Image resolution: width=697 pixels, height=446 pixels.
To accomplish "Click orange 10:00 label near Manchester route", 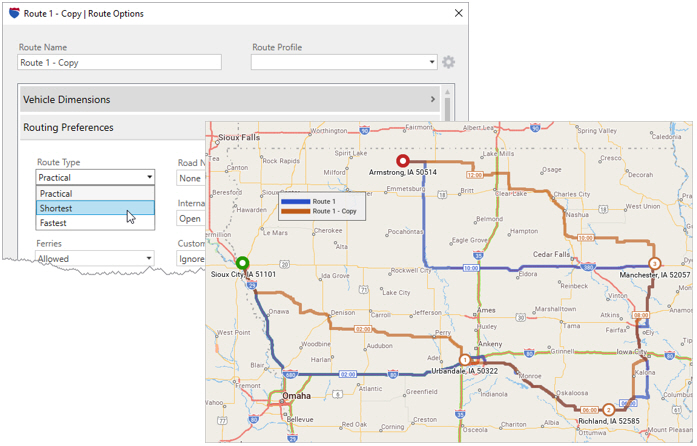I will (585, 238).
